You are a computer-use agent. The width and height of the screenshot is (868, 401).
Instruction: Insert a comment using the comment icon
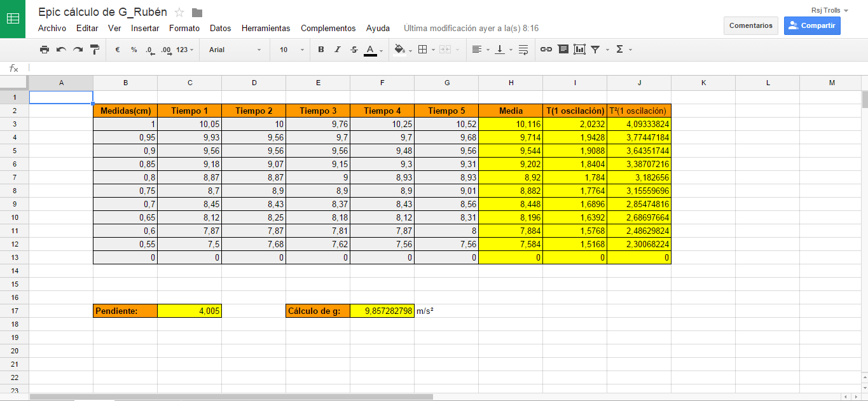pyautogui.click(x=563, y=49)
